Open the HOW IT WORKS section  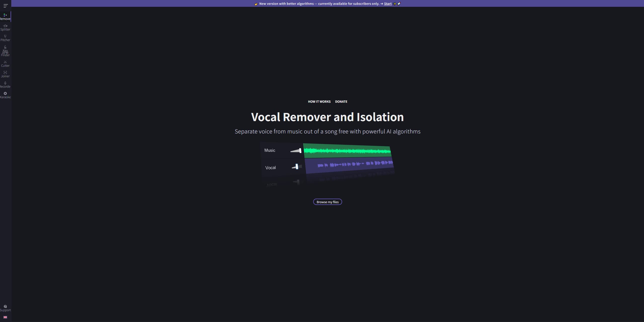tap(319, 102)
